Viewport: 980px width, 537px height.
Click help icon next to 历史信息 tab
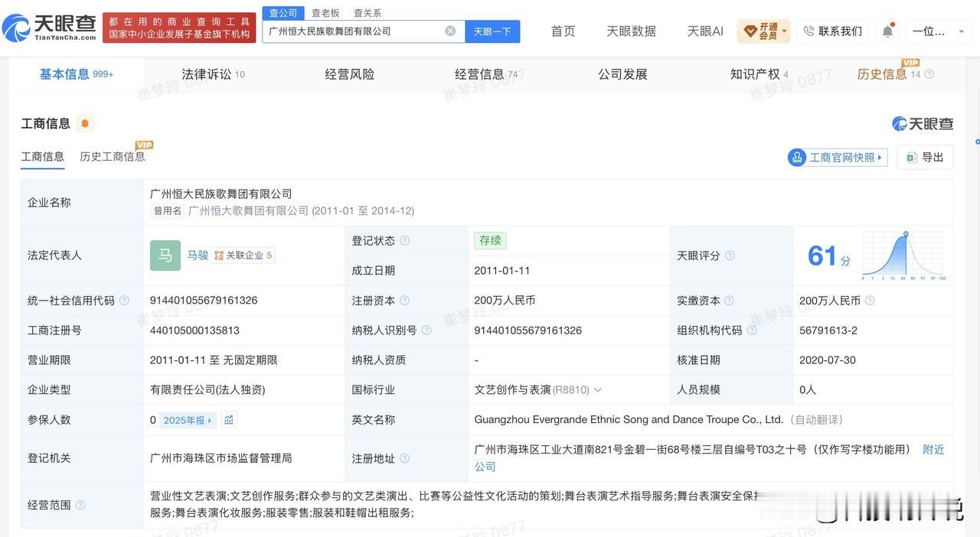[929, 74]
